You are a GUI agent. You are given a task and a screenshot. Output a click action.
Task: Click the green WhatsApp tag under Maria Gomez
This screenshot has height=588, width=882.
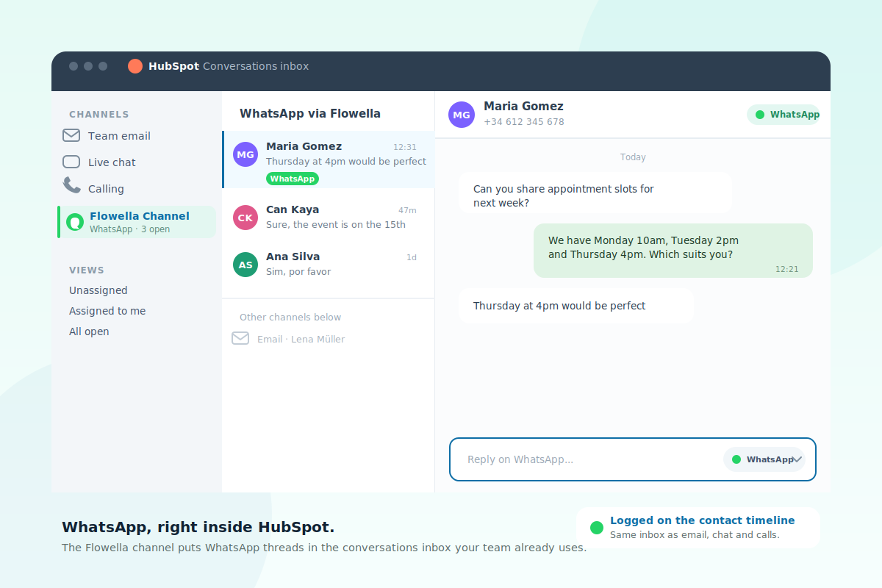[x=293, y=179]
